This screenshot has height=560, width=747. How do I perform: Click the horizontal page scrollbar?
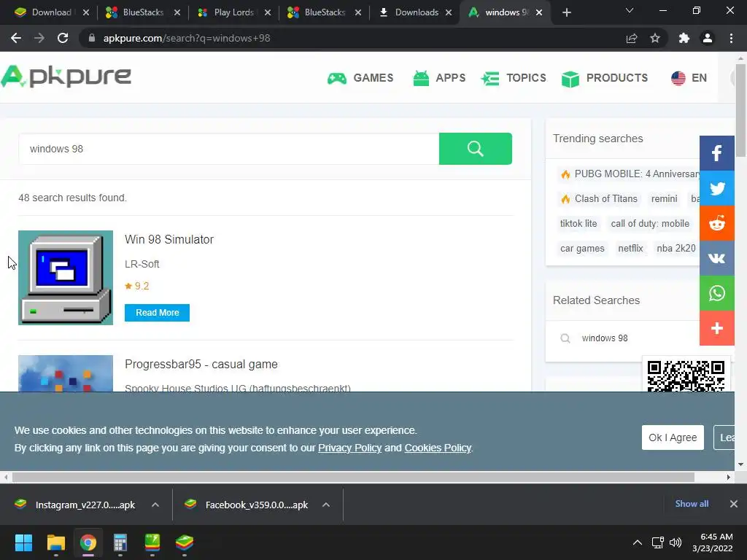(352, 477)
